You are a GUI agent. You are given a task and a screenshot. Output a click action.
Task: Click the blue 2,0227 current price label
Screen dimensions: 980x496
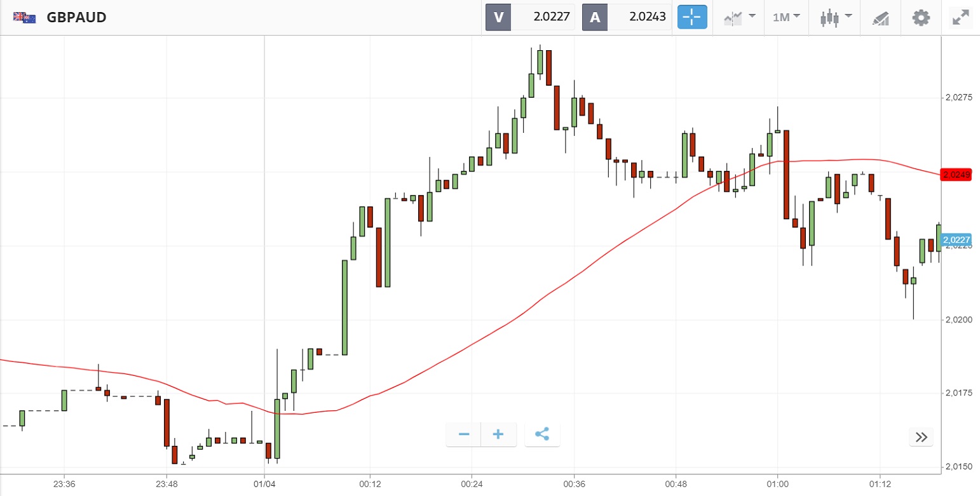tap(956, 240)
